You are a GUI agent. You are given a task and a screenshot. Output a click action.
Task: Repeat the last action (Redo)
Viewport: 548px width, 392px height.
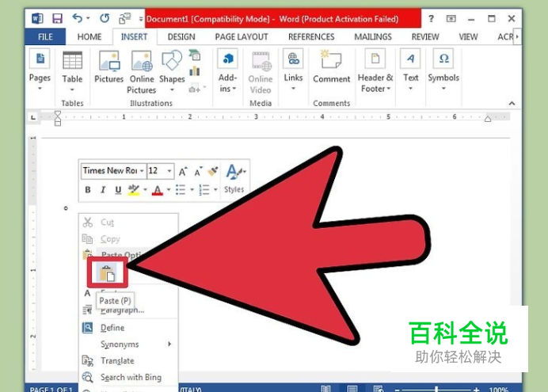(x=105, y=17)
